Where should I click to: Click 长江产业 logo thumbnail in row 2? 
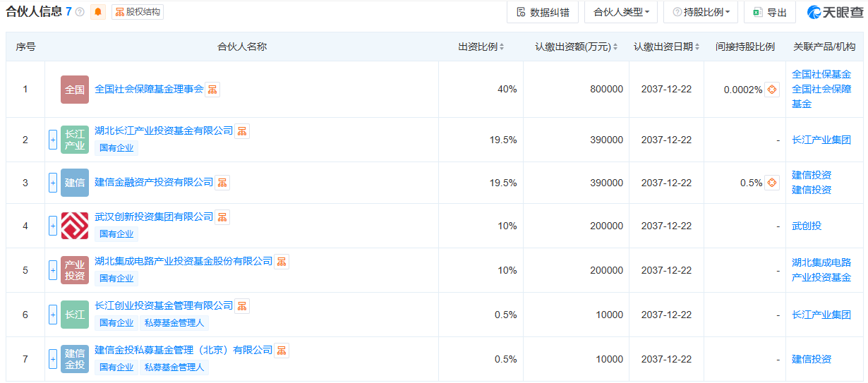point(75,140)
